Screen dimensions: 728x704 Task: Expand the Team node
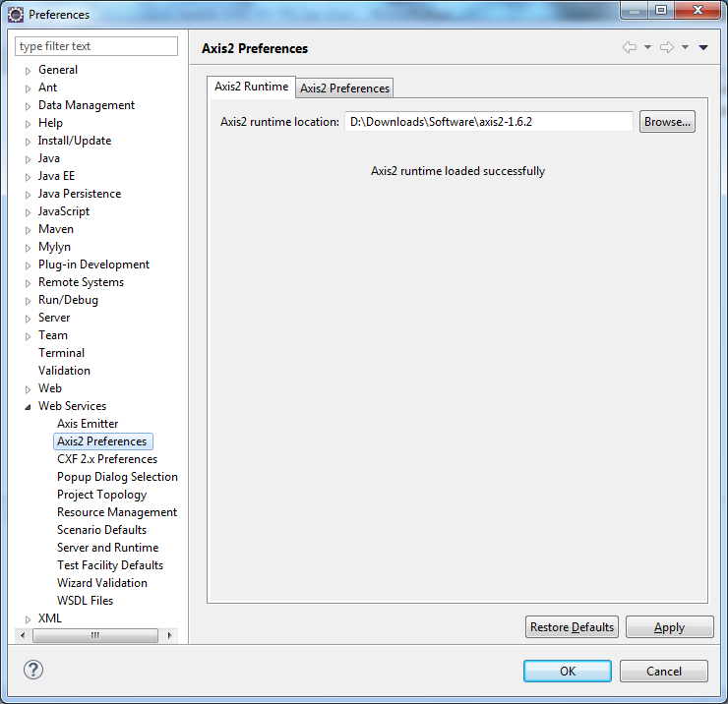(x=28, y=336)
